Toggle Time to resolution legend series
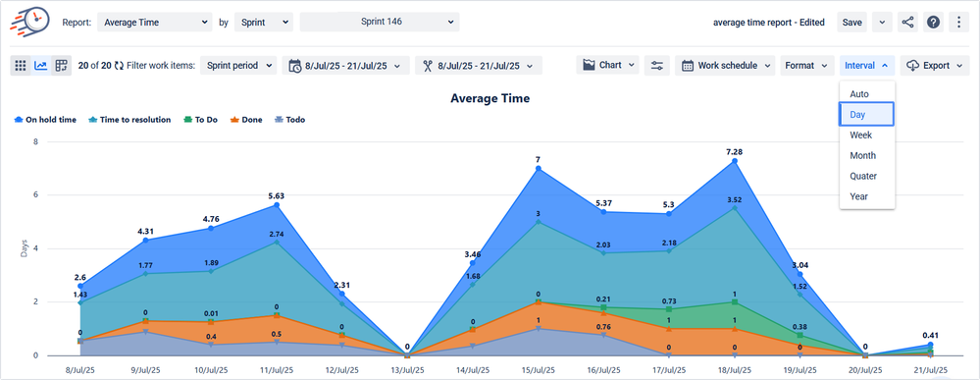This screenshot has width=980, height=380. [x=129, y=120]
